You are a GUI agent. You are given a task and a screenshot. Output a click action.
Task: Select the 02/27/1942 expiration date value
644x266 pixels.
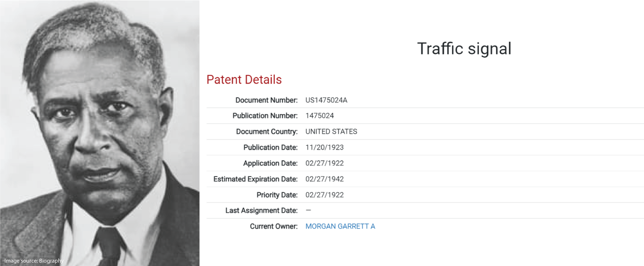(324, 179)
